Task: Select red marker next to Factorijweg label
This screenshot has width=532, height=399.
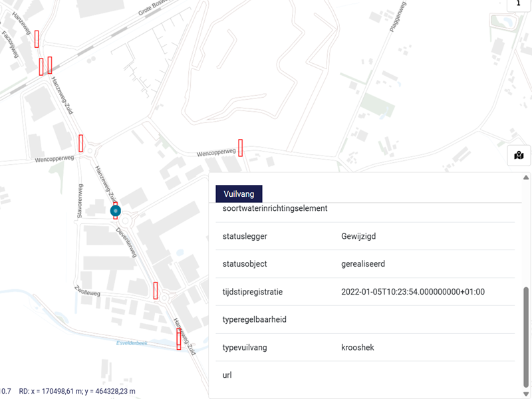Action: [x=37, y=39]
